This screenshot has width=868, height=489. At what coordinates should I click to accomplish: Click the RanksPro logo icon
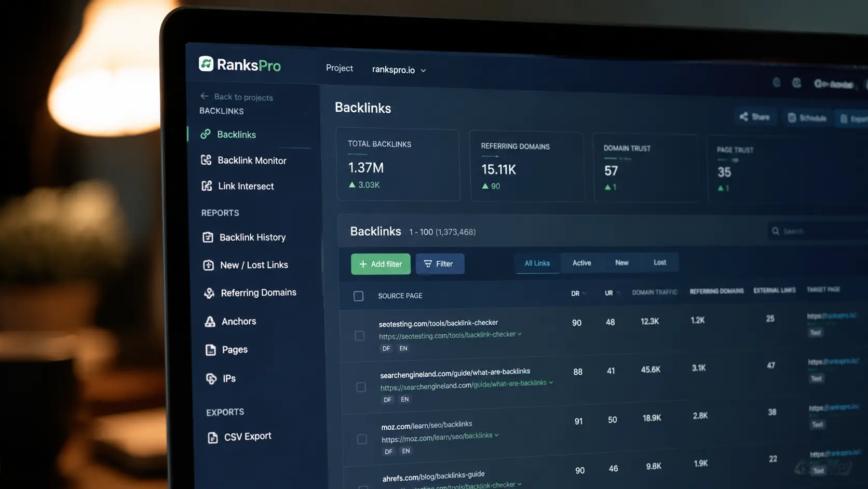tap(206, 63)
